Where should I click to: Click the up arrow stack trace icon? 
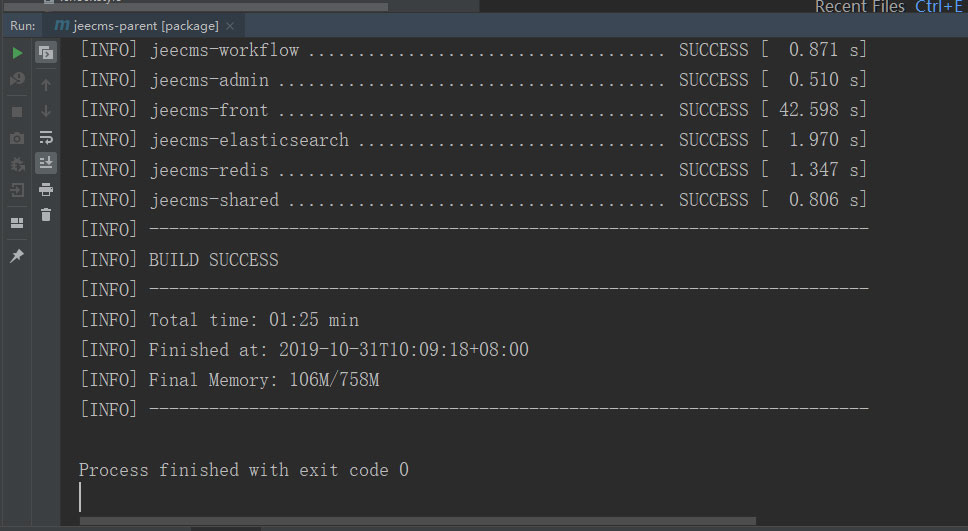click(x=46, y=85)
